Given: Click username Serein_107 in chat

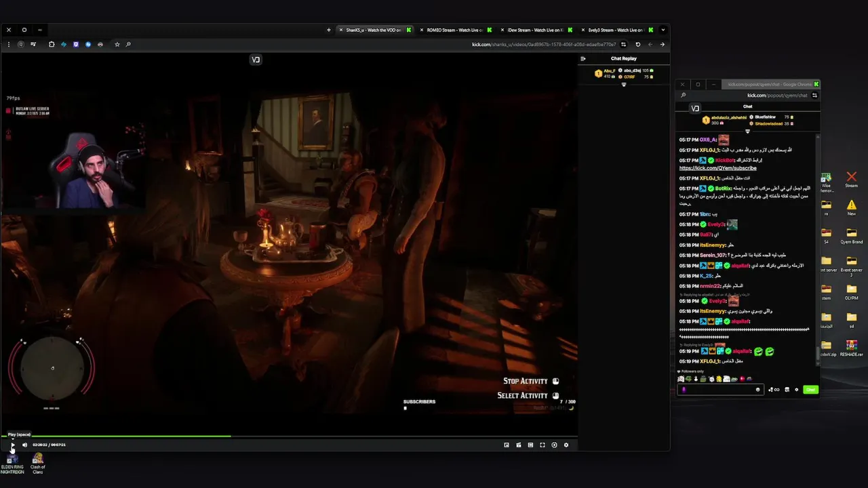Looking at the screenshot, I should (713, 256).
